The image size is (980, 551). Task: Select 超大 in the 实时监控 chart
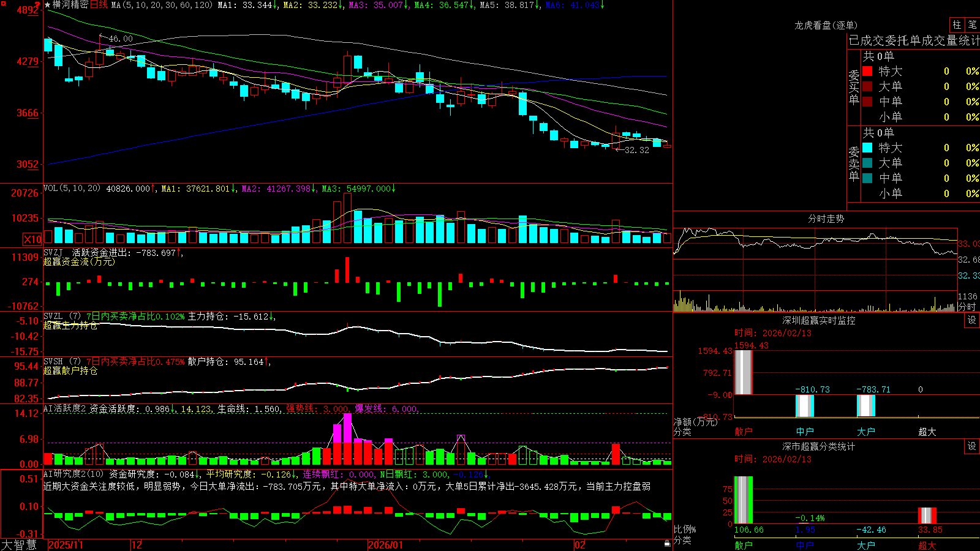pos(927,432)
